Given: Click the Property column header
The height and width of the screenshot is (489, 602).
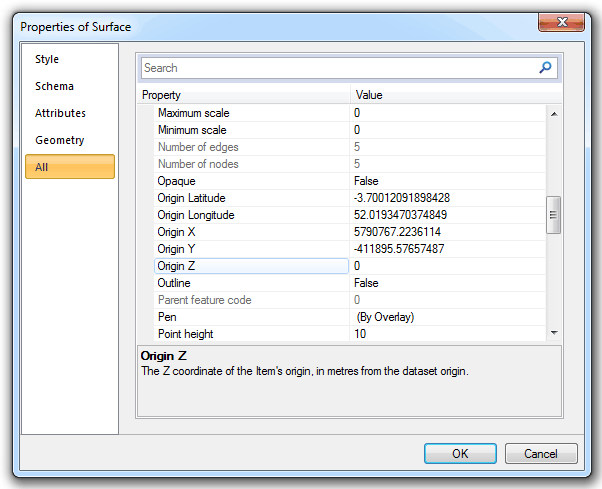Looking at the screenshot, I should 243,95.
